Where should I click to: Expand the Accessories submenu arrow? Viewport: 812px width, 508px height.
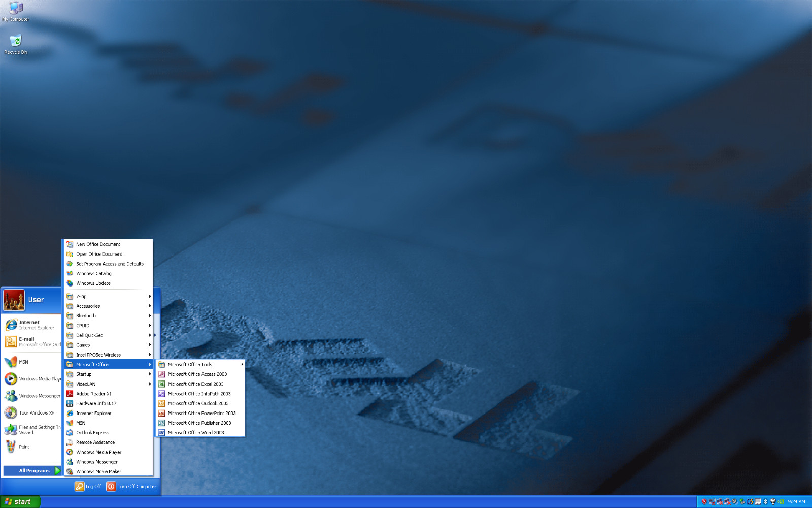(x=150, y=306)
